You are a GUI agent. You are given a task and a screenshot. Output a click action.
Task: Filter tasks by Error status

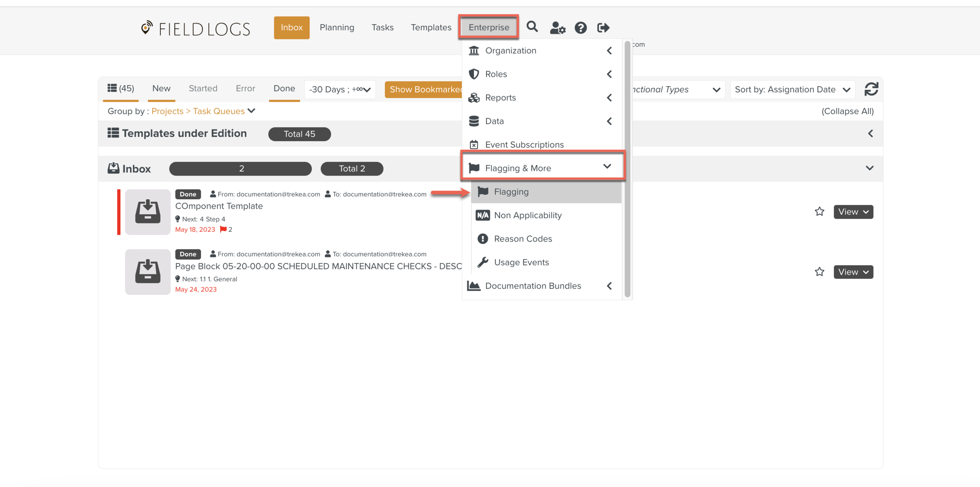click(245, 89)
